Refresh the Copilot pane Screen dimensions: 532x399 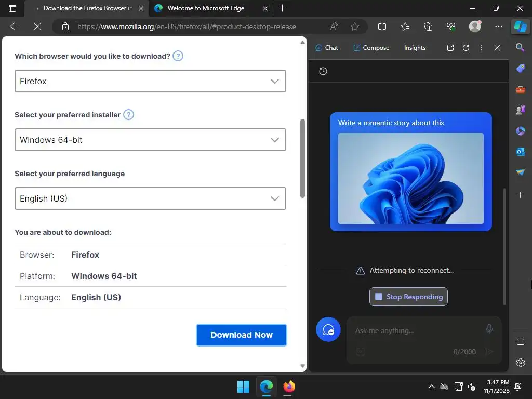466,48
